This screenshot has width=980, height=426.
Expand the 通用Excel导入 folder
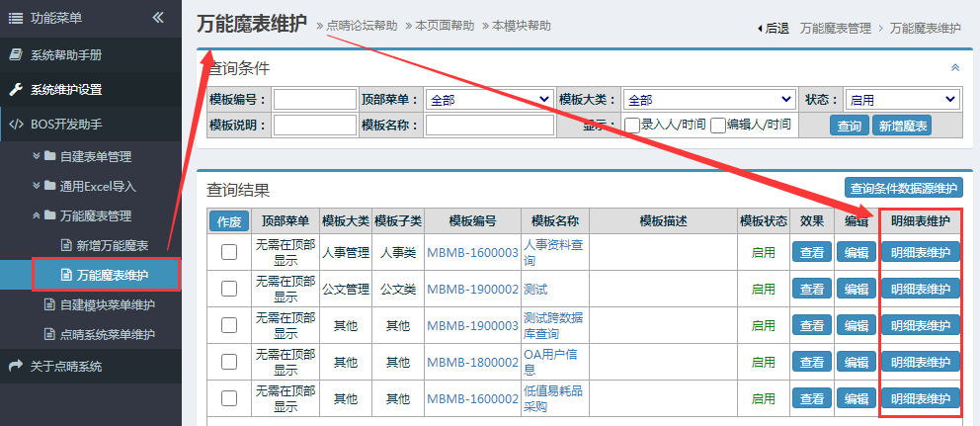(x=97, y=186)
